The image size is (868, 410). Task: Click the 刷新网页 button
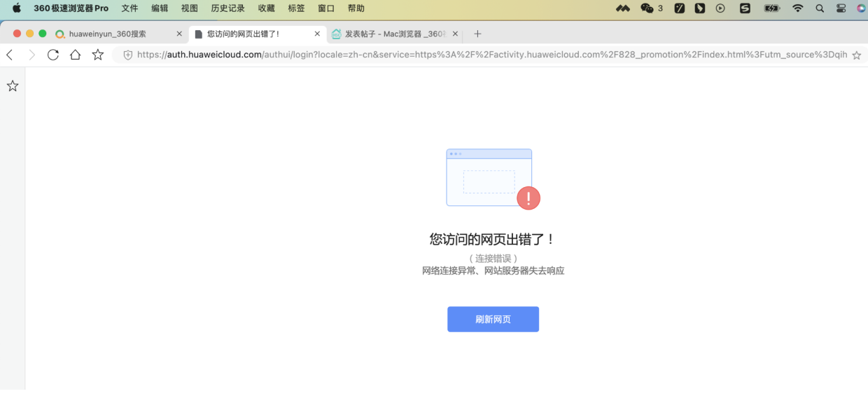tap(493, 319)
